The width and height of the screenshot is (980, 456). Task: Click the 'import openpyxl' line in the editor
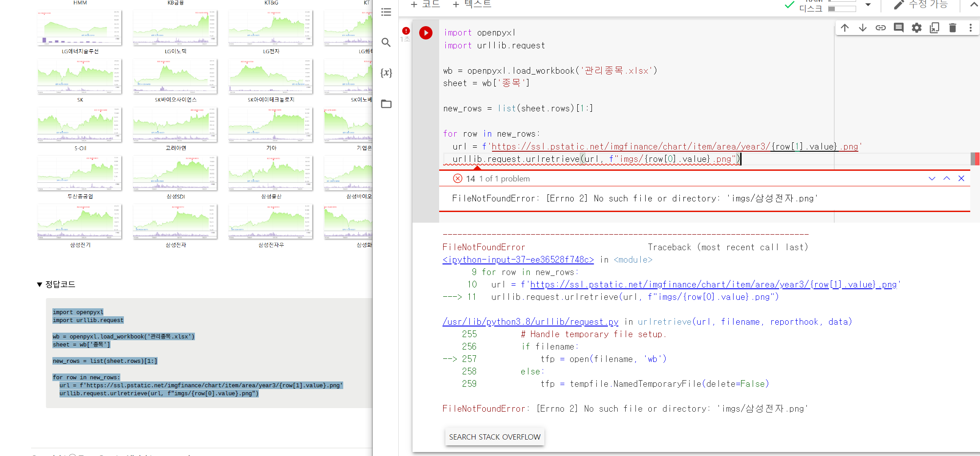[480, 33]
